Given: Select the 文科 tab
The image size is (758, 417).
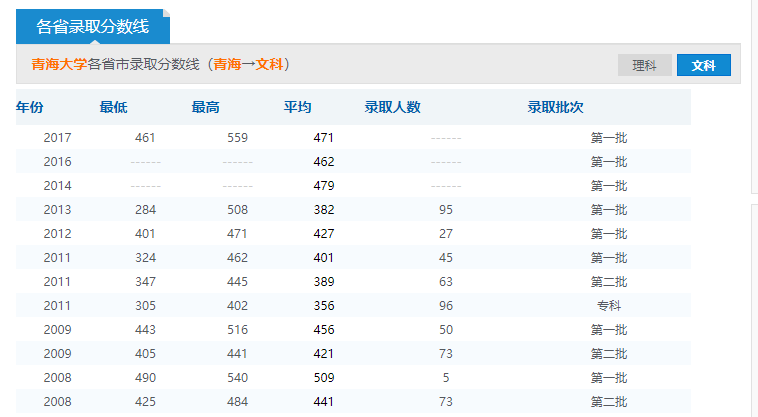Looking at the screenshot, I should 703,65.
